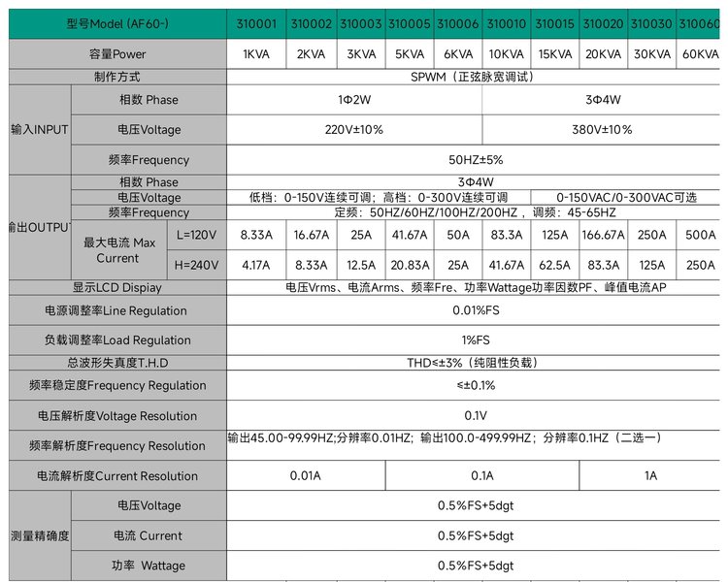Click the 500A current value cell
Image resolution: width=728 pixels, height=582 pixels.
701,235
